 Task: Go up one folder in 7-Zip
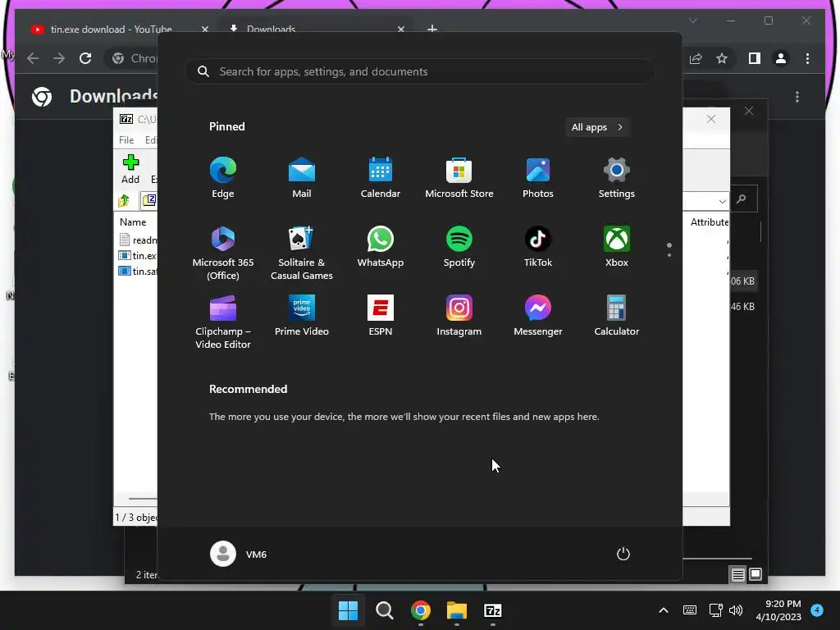pyautogui.click(x=125, y=200)
